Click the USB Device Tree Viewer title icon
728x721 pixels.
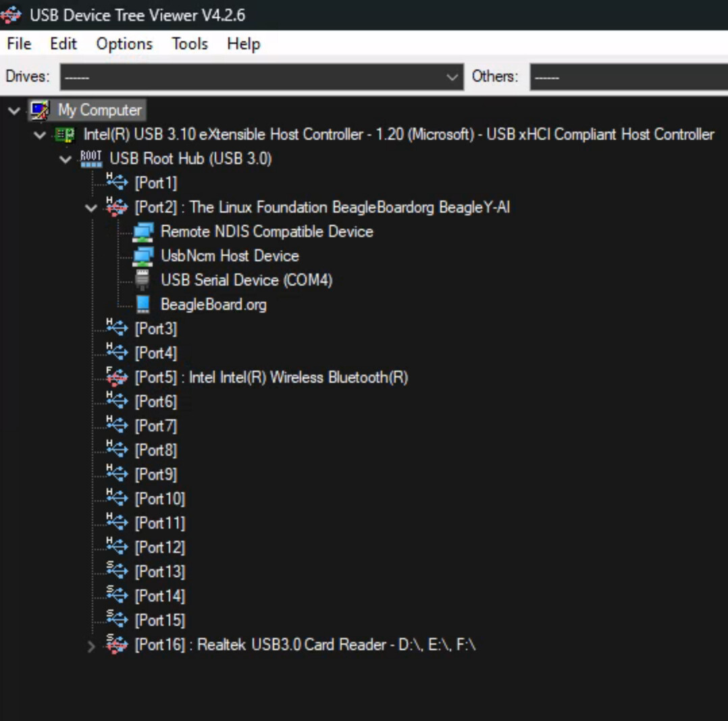pos(10,15)
